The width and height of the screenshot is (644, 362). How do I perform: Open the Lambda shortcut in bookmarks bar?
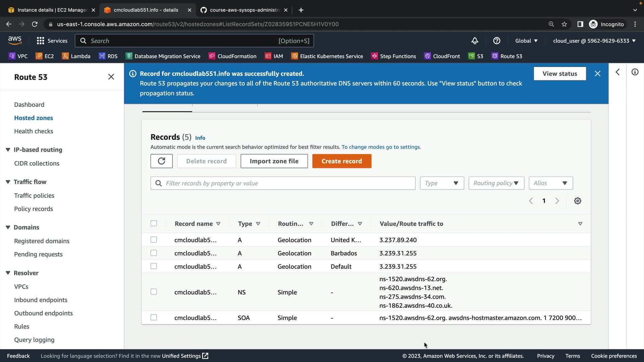(76, 56)
